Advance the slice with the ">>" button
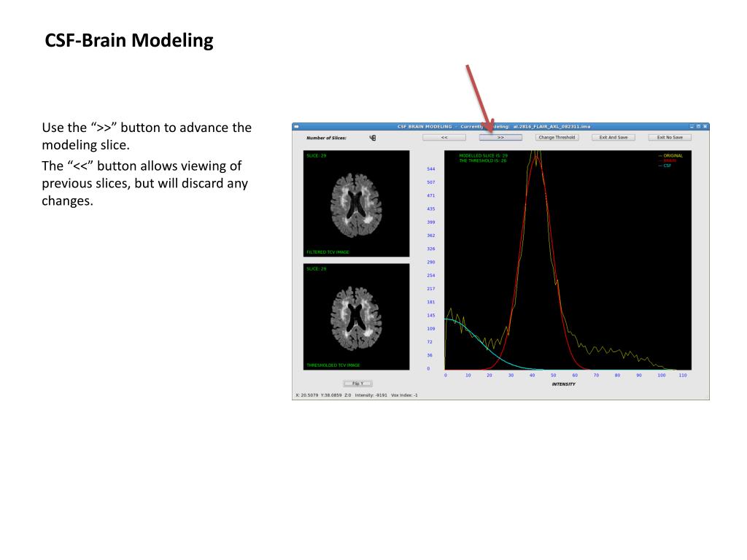This screenshot has width=747, height=560. tap(500, 137)
